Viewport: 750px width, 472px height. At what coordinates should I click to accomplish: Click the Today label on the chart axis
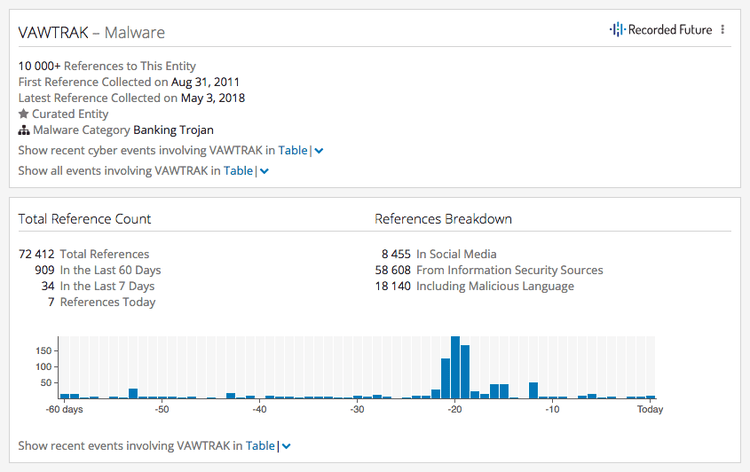pyautogui.click(x=649, y=409)
